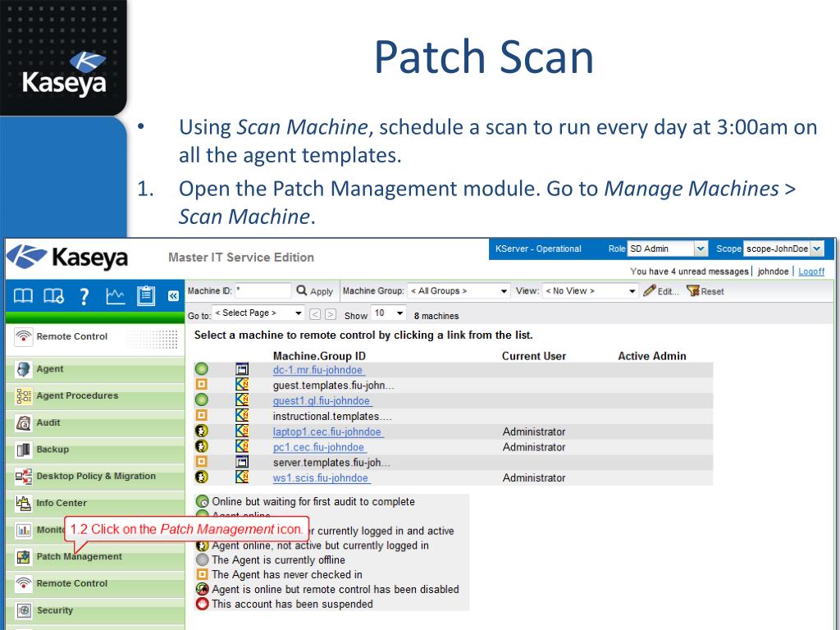Click the Remote Control icon above Security

click(23, 583)
